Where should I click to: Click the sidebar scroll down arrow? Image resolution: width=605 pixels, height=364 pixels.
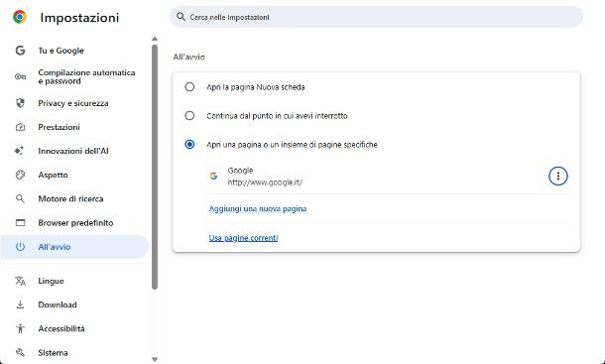click(x=155, y=359)
